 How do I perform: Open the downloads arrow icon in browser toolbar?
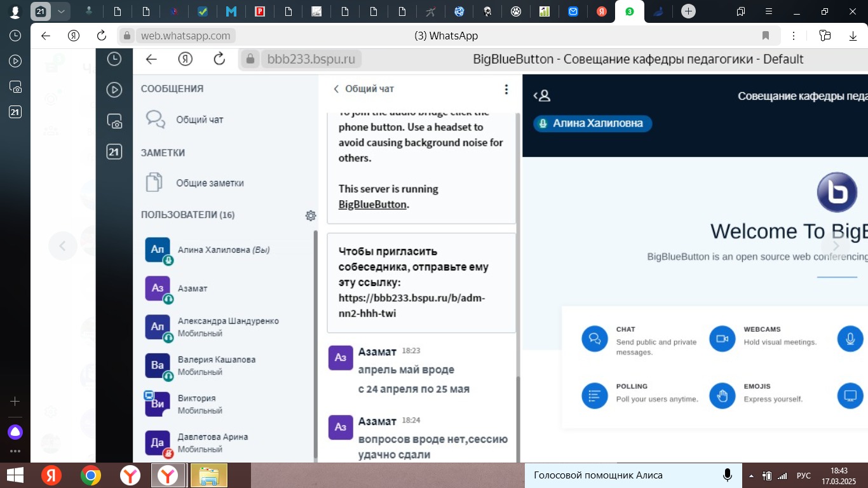[x=853, y=36]
